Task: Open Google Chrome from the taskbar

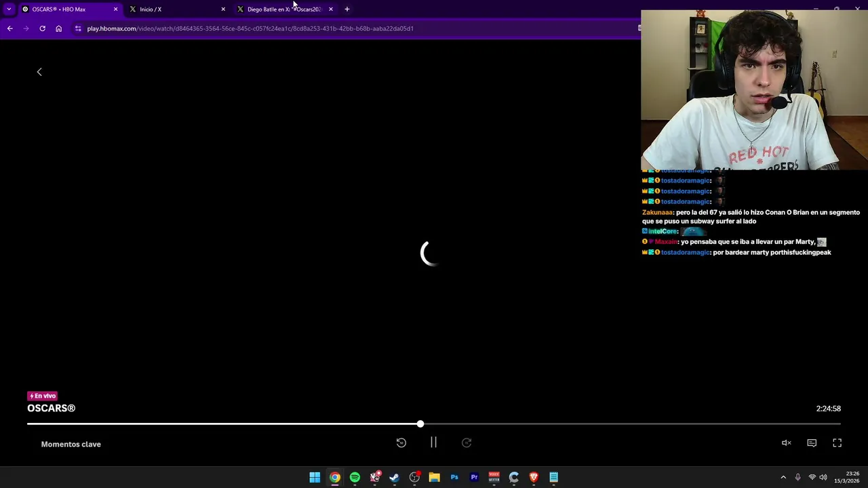Action: [x=335, y=477]
